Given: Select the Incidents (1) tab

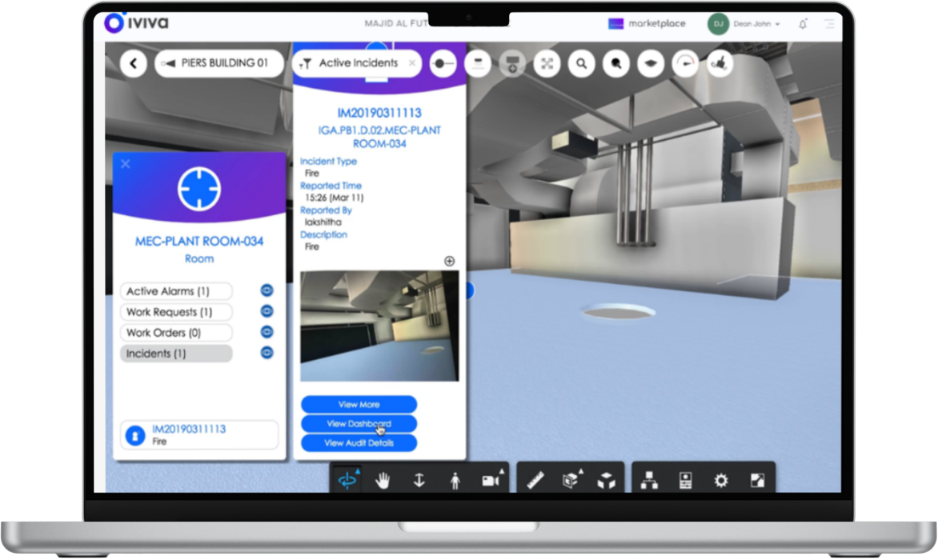Looking at the screenshot, I should click(x=176, y=354).
